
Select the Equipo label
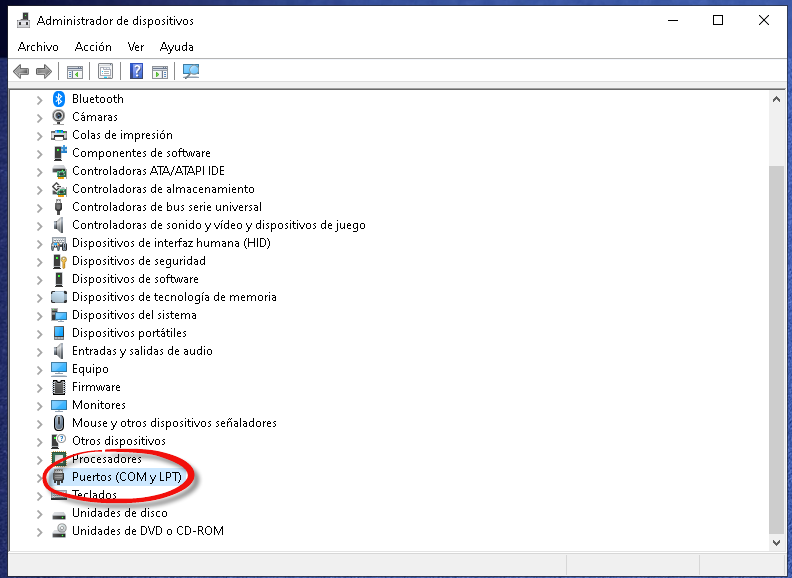(90, 369)
